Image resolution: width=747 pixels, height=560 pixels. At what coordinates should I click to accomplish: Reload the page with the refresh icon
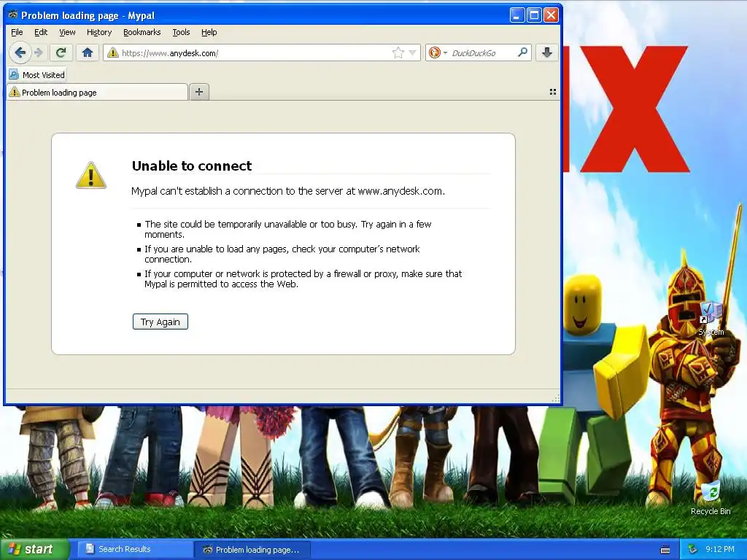pyautogui.click(x=61, y=52)
